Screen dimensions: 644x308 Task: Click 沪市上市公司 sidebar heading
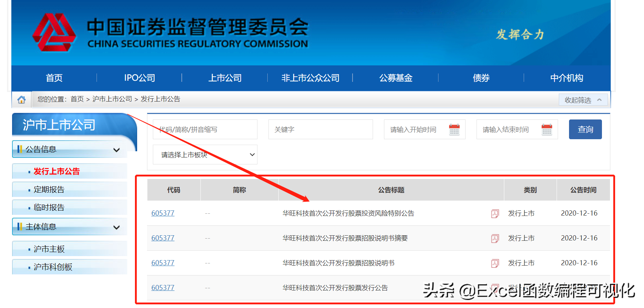[59, 125]
